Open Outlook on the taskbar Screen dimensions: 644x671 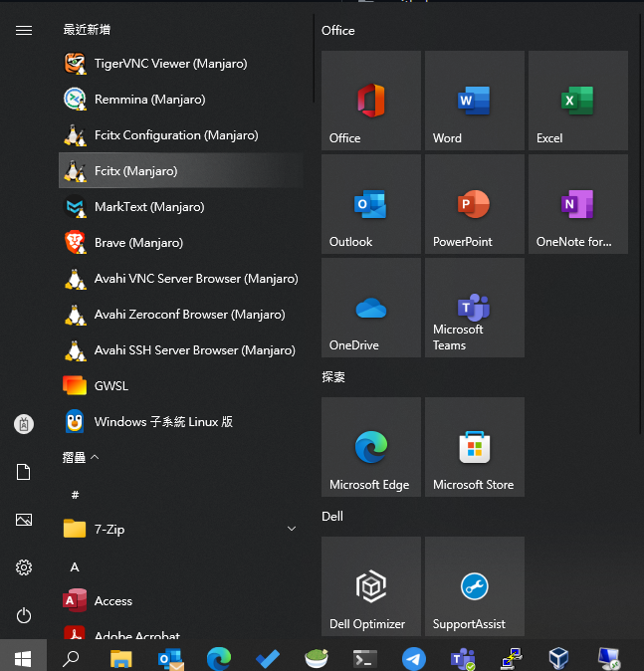pyautogui.click(x=170, y=659)
